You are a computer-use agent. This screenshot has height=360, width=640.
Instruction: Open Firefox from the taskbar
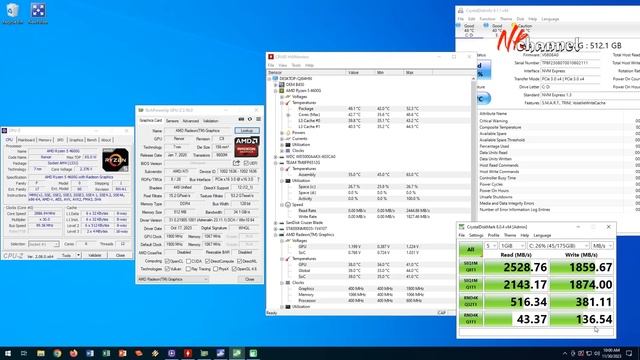tap(73, 353)
